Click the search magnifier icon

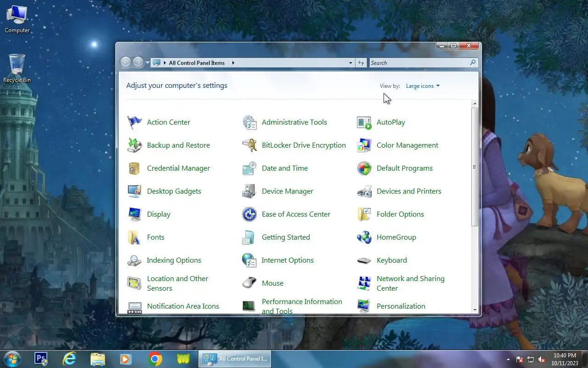tap(473, 63)
